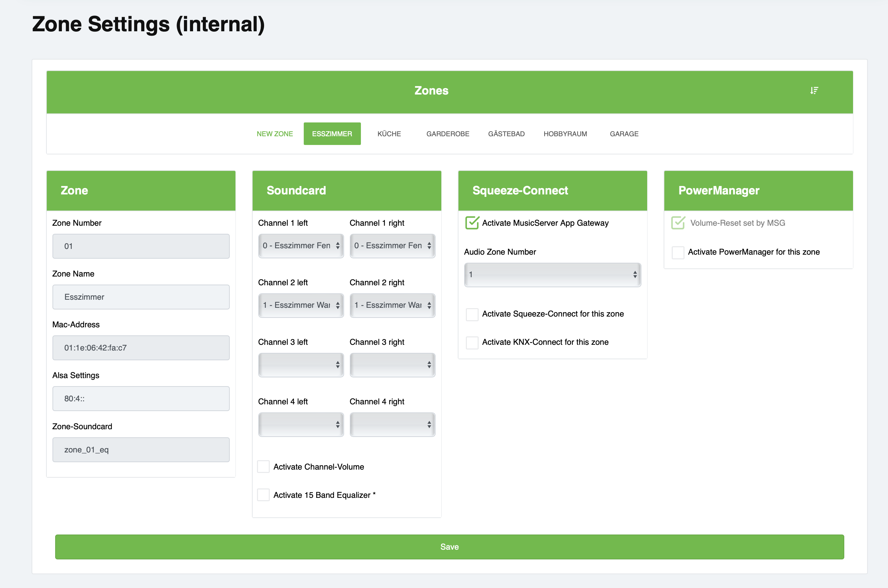Image resolution: width=888 pixels, height=588 pixels.
Task: Open Channel 1 left dropdown
Action: (x=301, y=246)
